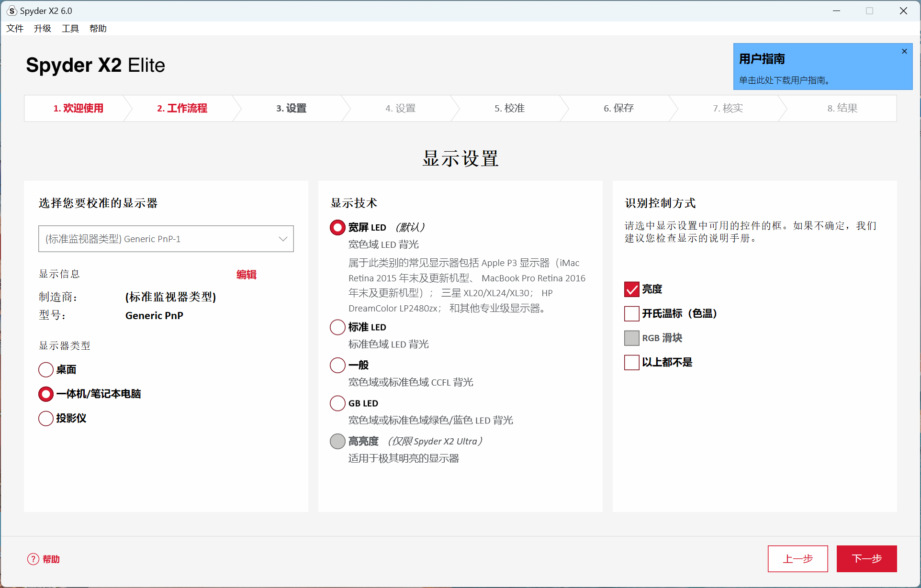Click the 上一步 button
Screen dimensions: 921x588
coord(797,558)
